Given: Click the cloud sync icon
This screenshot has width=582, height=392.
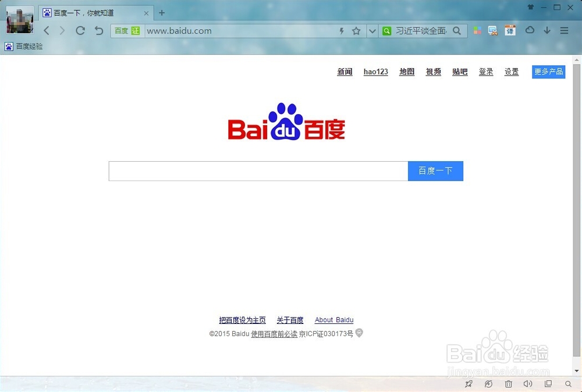Looking at the screenshot, I should click(x=530, y=30).
